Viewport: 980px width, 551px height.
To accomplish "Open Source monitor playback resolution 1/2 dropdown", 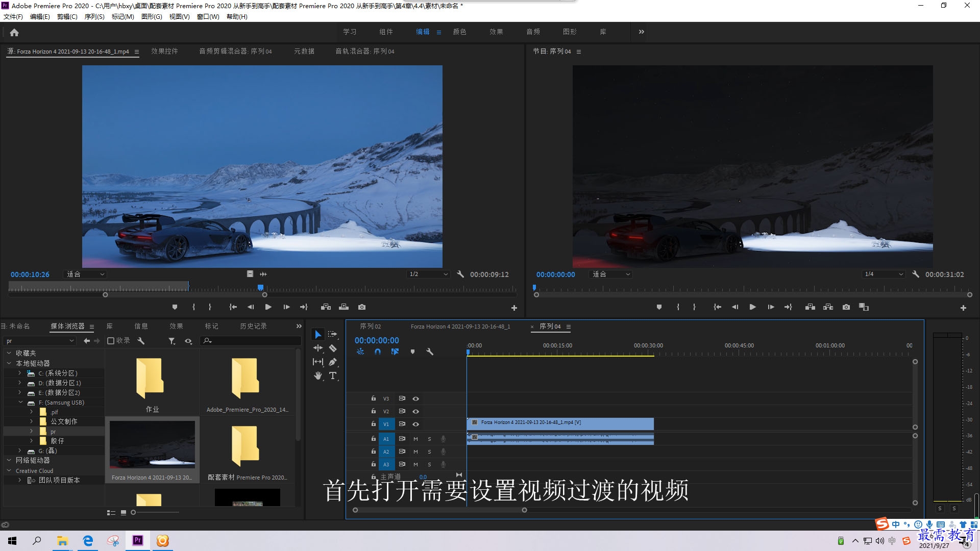I will point(428,274).
